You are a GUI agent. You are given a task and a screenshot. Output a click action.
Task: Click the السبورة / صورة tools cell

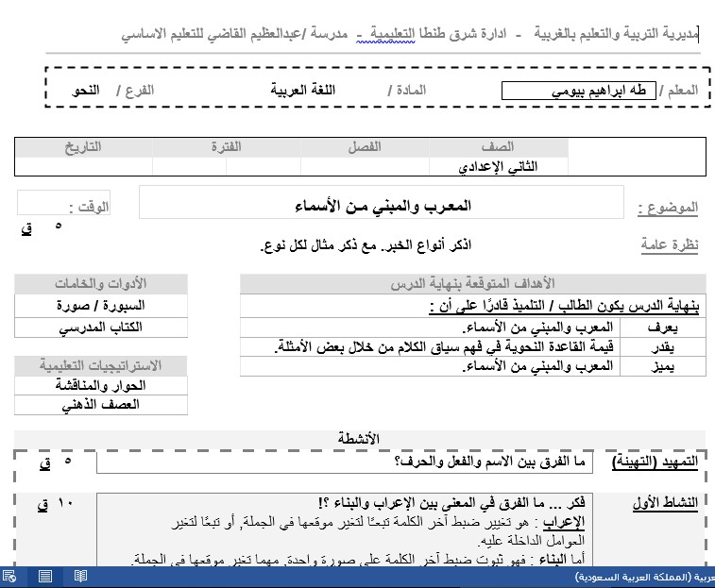[101, 306]
